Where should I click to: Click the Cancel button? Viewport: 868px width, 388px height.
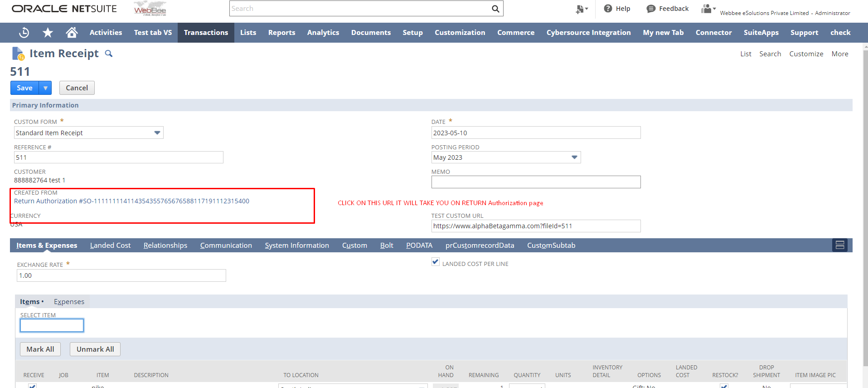pos(77,88)
